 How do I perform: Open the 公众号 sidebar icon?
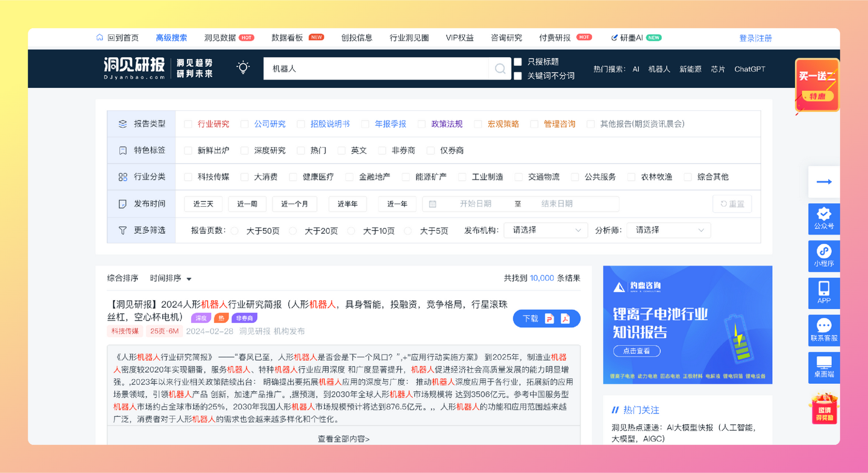(x=823, y=218)
